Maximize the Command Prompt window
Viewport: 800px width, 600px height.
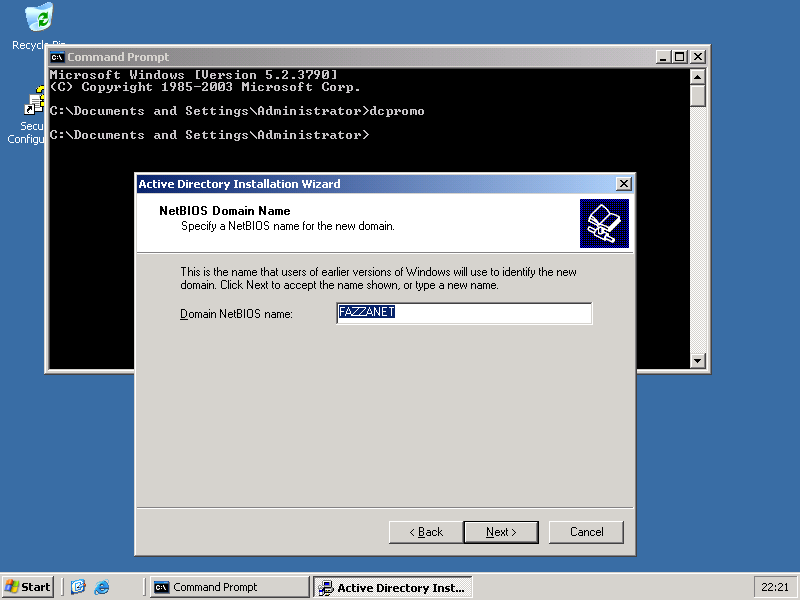[x=680, y=57]
